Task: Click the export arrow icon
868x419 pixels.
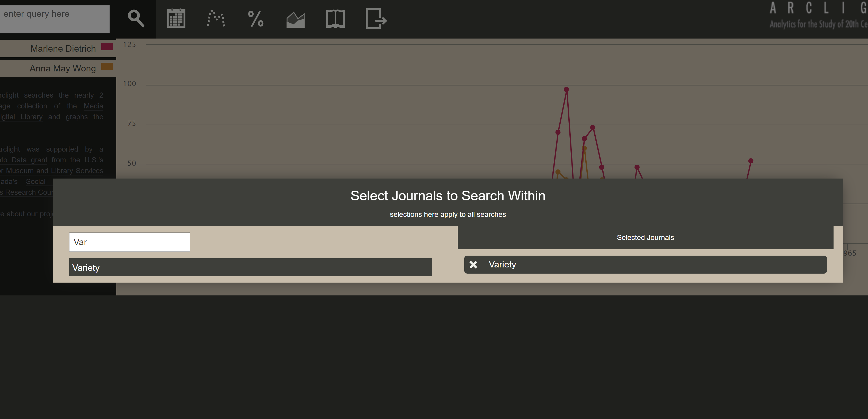Action: pos(376,19)
